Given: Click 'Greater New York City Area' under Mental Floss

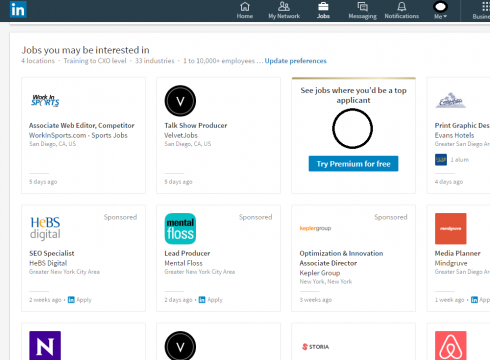Looking at the screenshot, I should coord(199,272).
